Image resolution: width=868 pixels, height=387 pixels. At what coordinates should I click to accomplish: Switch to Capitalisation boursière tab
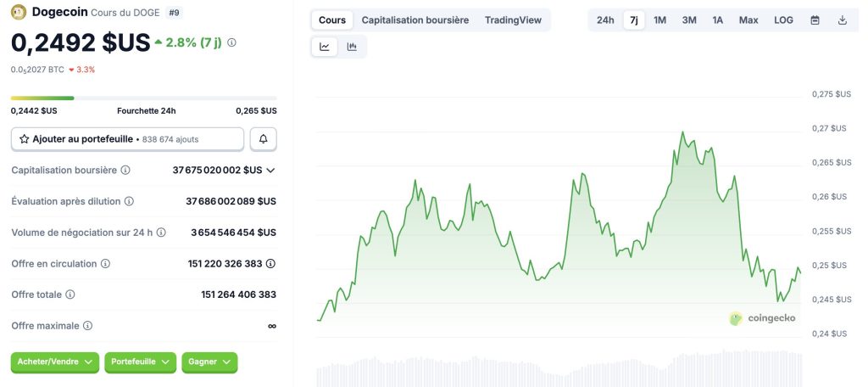pyautogui.click(x=415, y=20)
